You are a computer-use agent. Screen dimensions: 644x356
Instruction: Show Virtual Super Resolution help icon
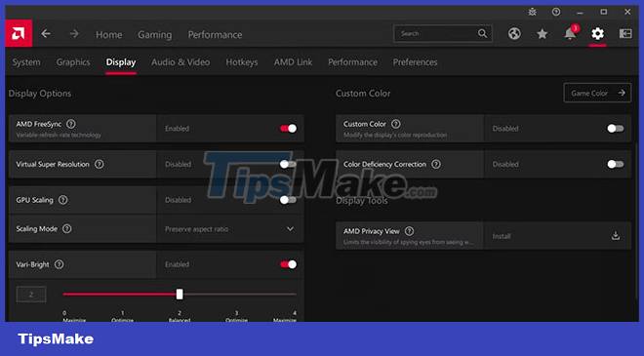pos(99,164)
